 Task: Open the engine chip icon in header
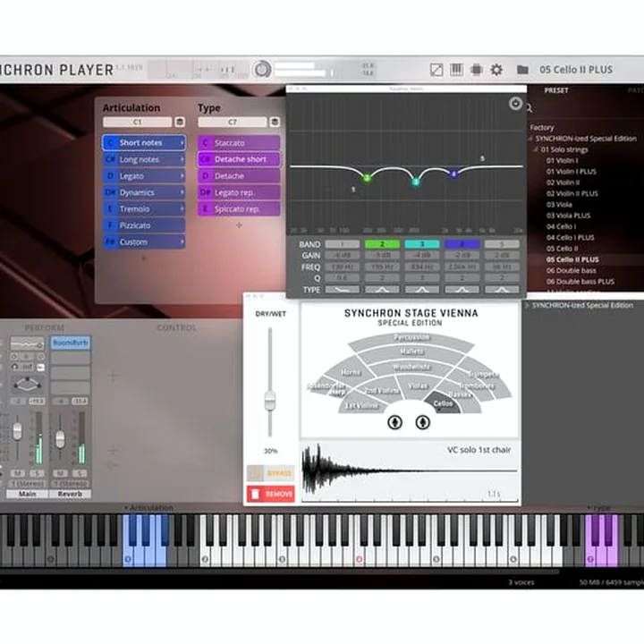point(476,70)
